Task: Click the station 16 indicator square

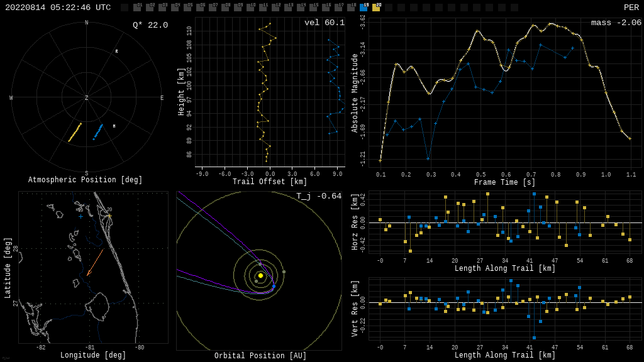Action: (x=326, y=8)
